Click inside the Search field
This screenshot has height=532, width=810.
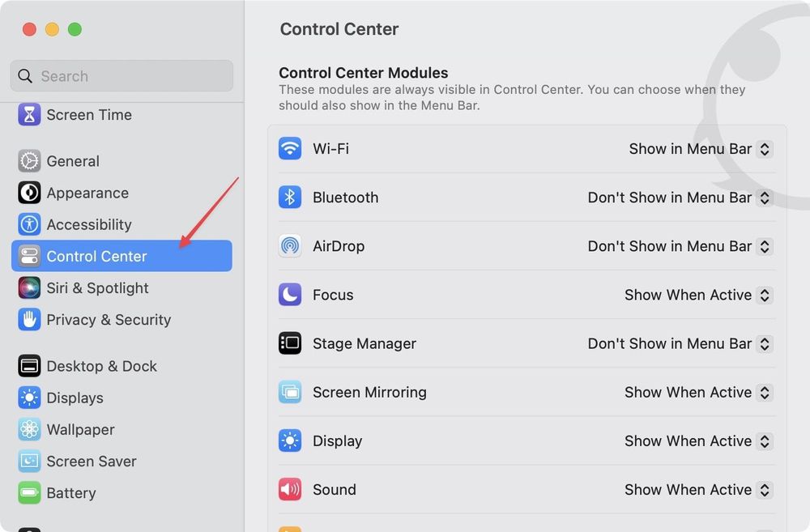point(121,75)
